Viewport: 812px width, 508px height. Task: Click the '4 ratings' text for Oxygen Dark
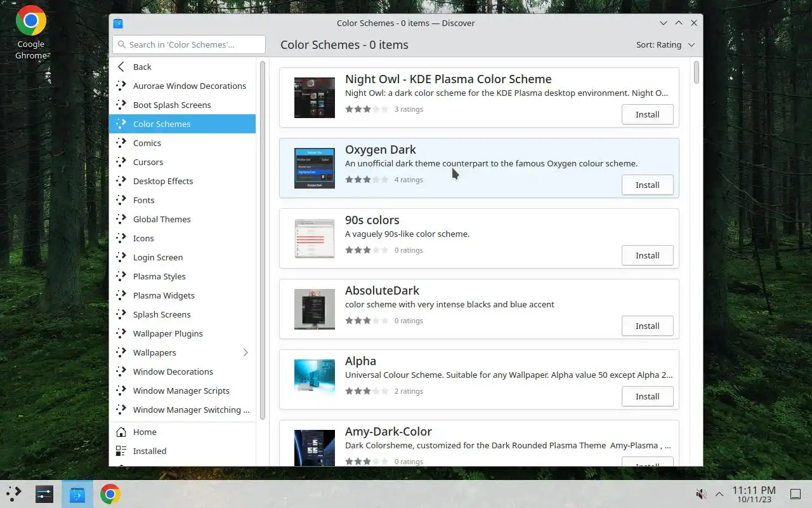coord(409,180)
